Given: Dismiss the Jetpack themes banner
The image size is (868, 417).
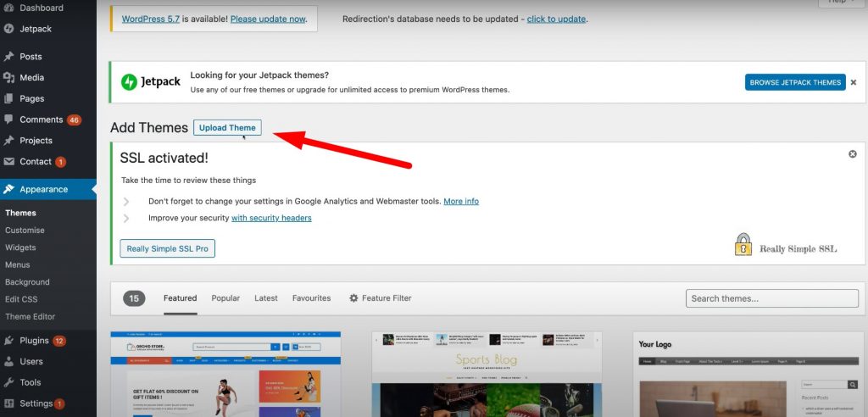Looking at the screenshot, I should tap(853, 82).
